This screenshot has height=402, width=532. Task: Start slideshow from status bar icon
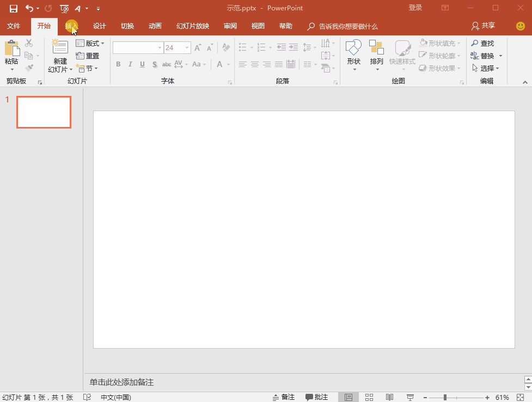pyautogui.click(x=410, y=397)
